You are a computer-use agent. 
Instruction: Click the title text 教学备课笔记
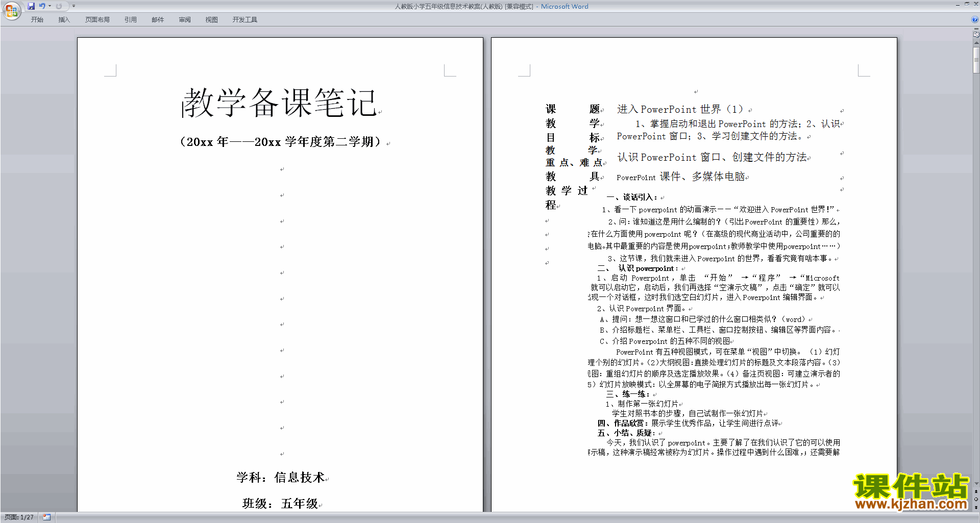pos(279,102)
